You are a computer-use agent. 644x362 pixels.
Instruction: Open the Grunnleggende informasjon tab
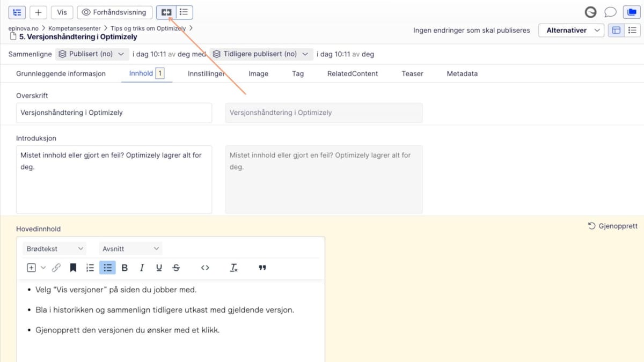click(61, 73)
